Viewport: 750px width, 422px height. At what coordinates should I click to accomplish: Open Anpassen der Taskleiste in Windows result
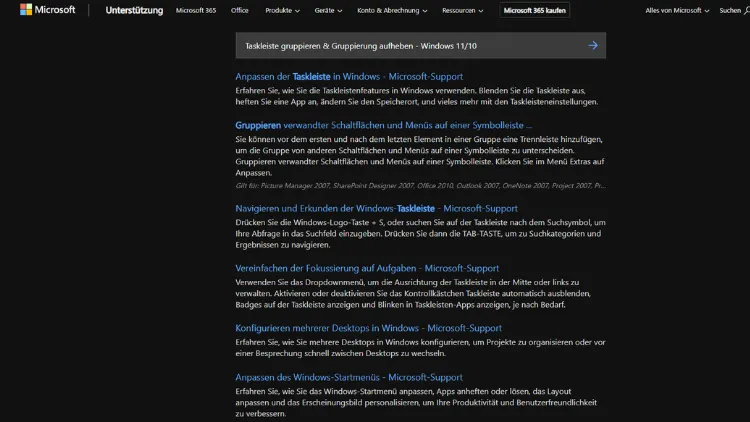tap(349, 77)
